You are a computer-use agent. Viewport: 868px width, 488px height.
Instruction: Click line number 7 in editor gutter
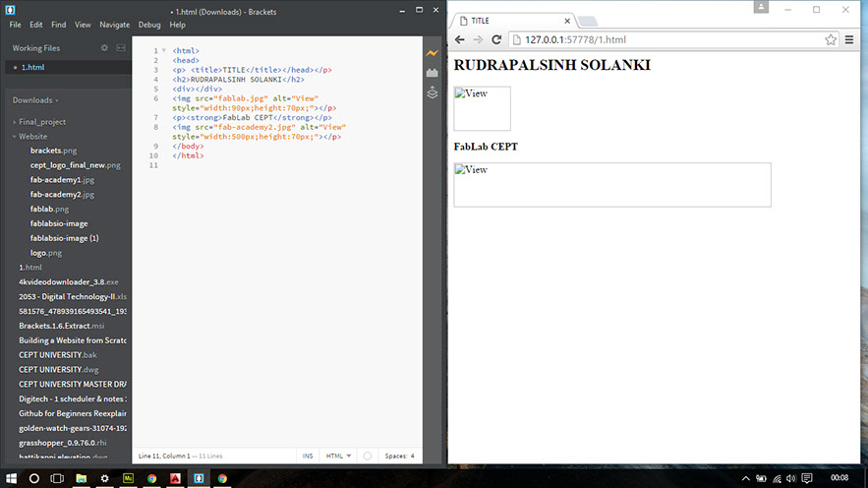tap(156, 117)
